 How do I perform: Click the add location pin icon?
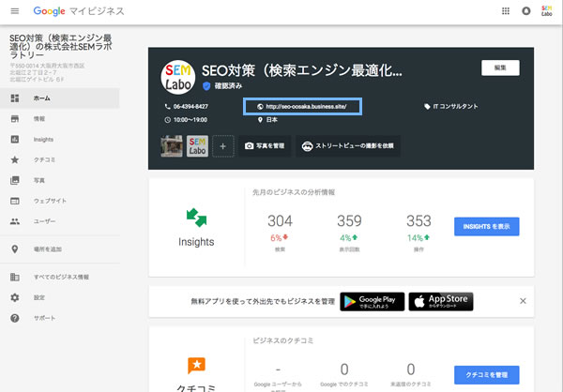(15, 249)
